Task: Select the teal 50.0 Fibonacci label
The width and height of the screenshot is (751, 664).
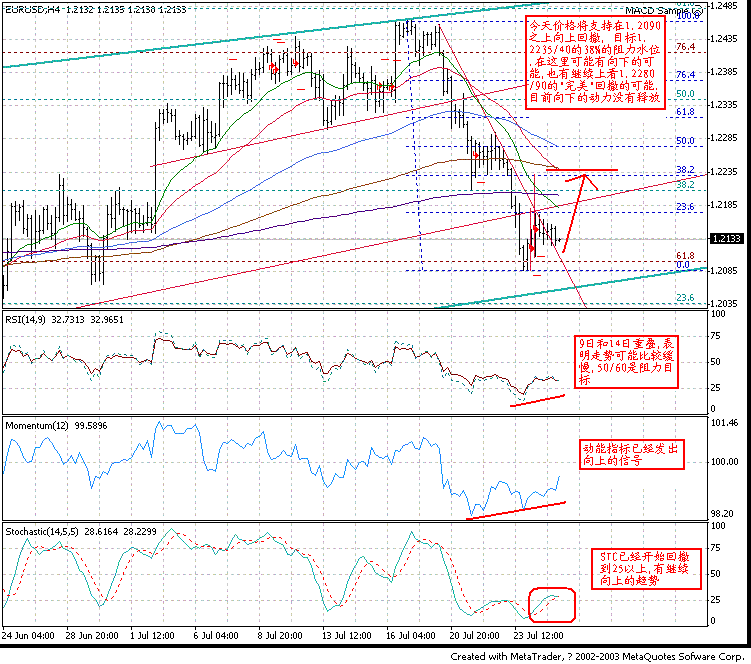Action: pyautogui.click(x=685, y=94)
